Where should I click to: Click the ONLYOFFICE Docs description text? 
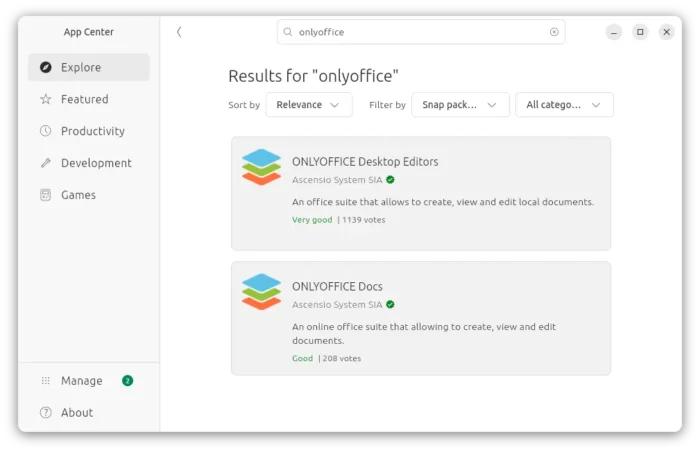click(424, 333)
